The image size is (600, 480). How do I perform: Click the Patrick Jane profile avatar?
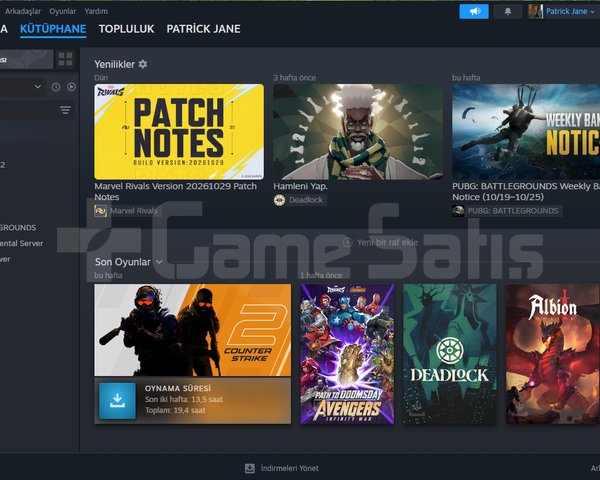pyautogui.click(x=535, y=11)
